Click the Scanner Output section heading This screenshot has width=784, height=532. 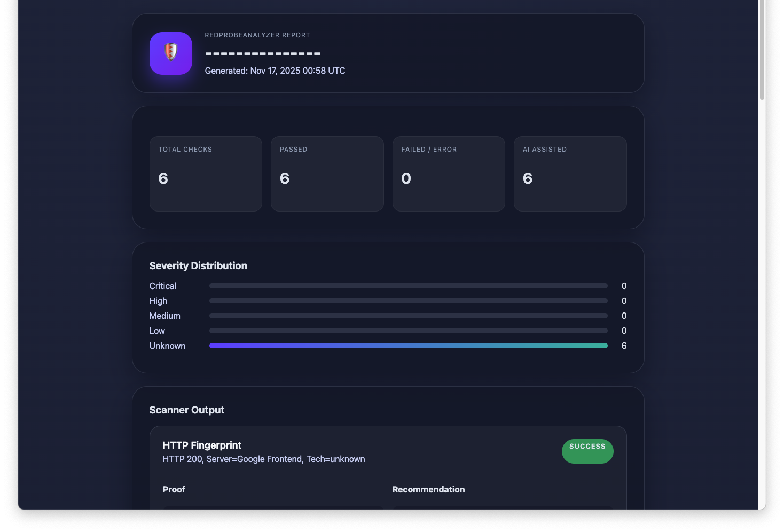(187, 410)
